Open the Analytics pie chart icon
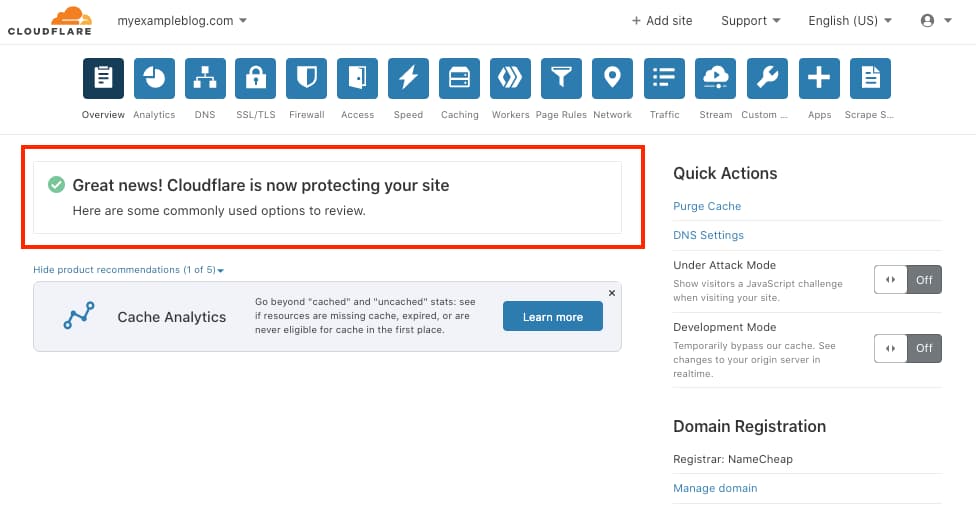Image resolution: width=976 pixels, height=519 pixels. point(154,78)
